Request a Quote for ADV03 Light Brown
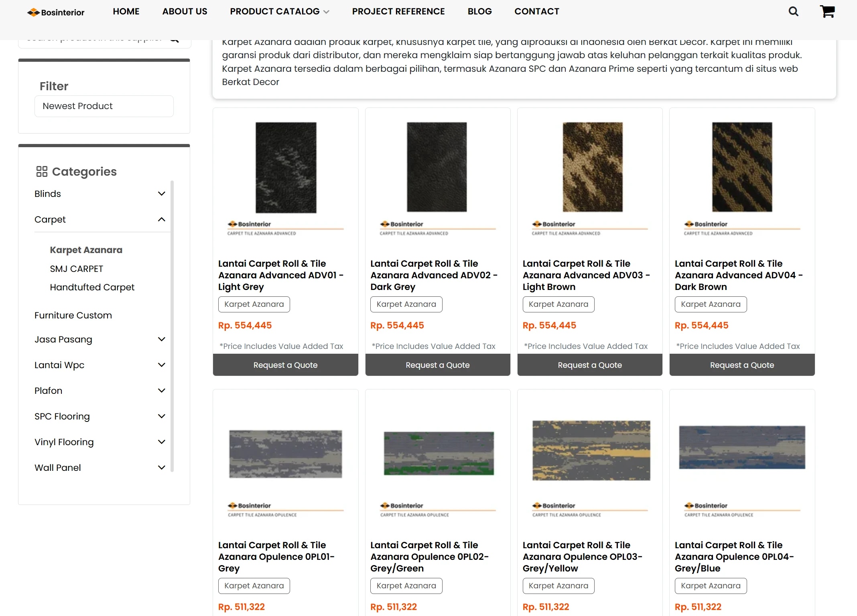 pyautogui.click(x=590, y=365)
